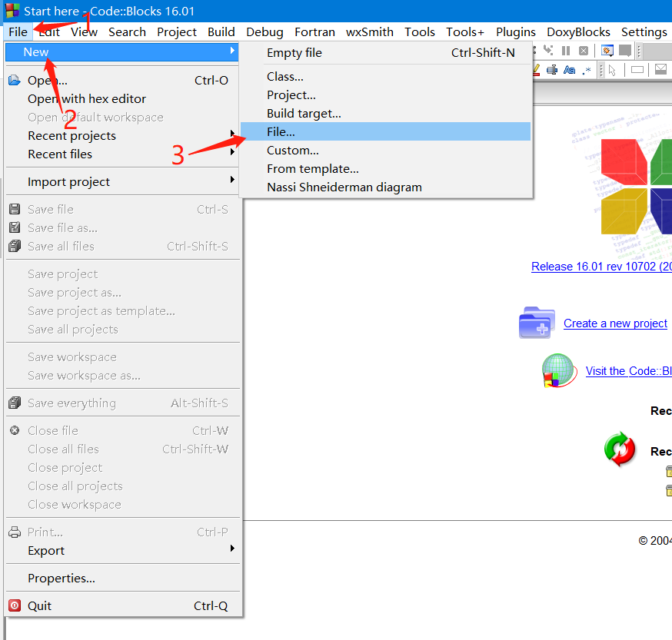Click the Save all files icon entry
Image resolution: width=672 pixels, height=640 pixels.
[15, 246]
